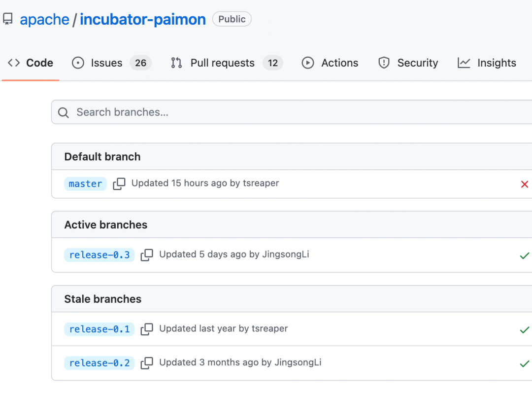Viewport: 532px width, 397px height.
Task: Open the Insights tab
Action: 487,63
